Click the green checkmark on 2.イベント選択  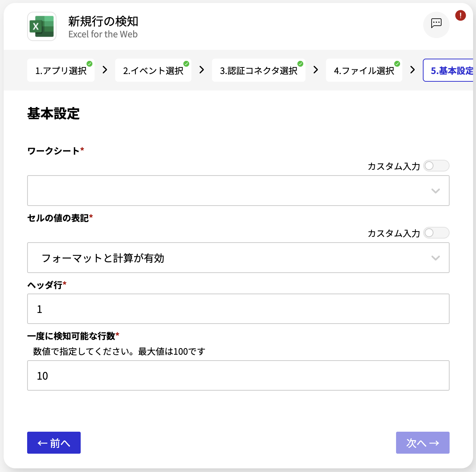point(186,64)
